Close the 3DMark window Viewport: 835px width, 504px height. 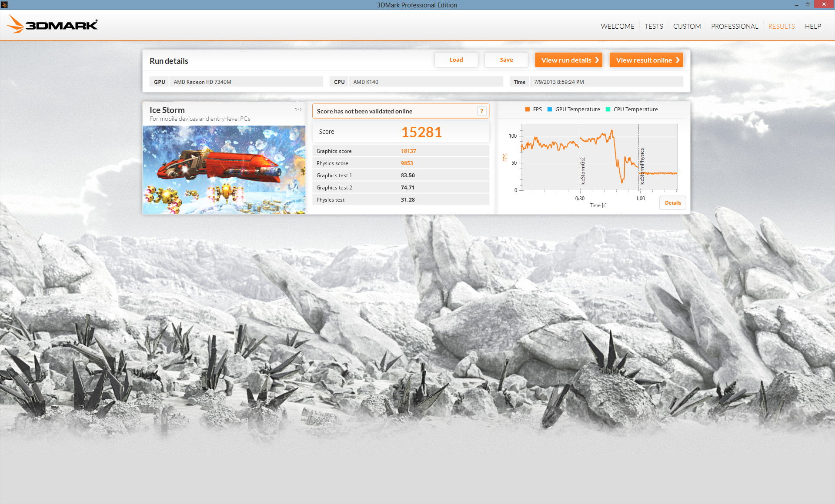tap(824, 4)
